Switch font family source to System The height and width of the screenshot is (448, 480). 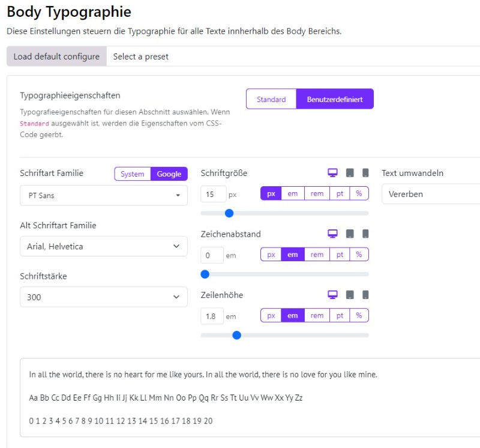tap(133, 174)
